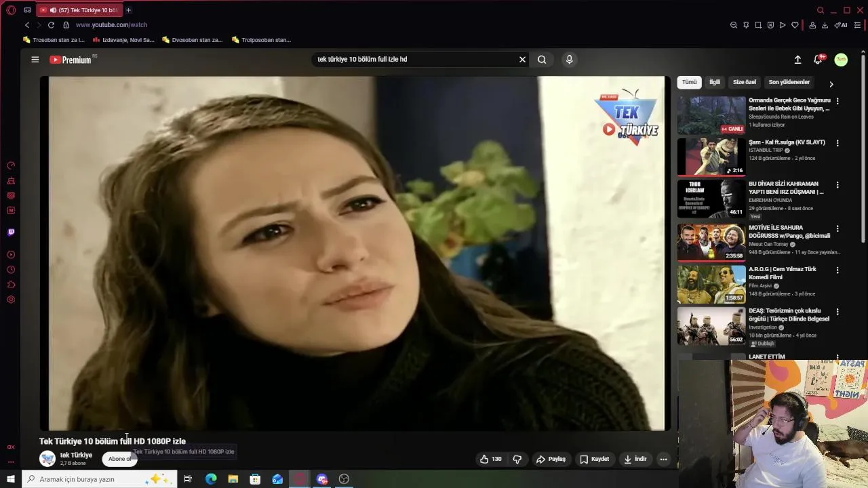The image size is (868, 488).
Task: Click the YouTube search magnifier button
Action: click(x=542, y=60)
